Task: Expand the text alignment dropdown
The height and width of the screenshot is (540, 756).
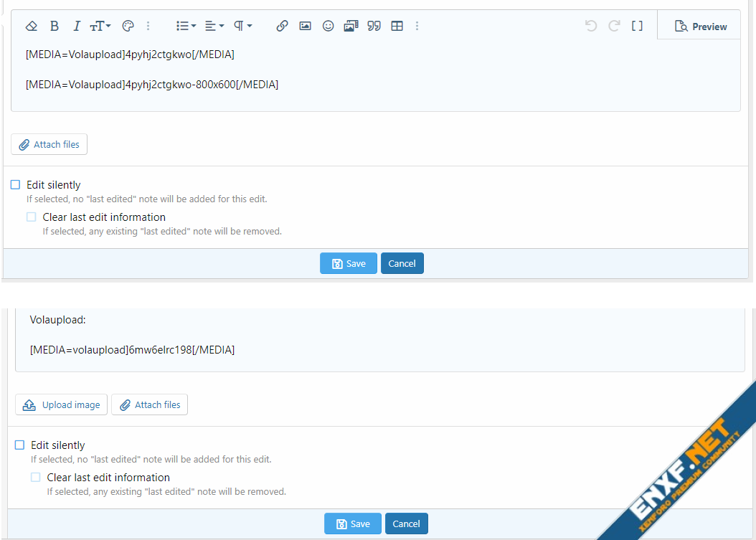Action: coord(214,26)
